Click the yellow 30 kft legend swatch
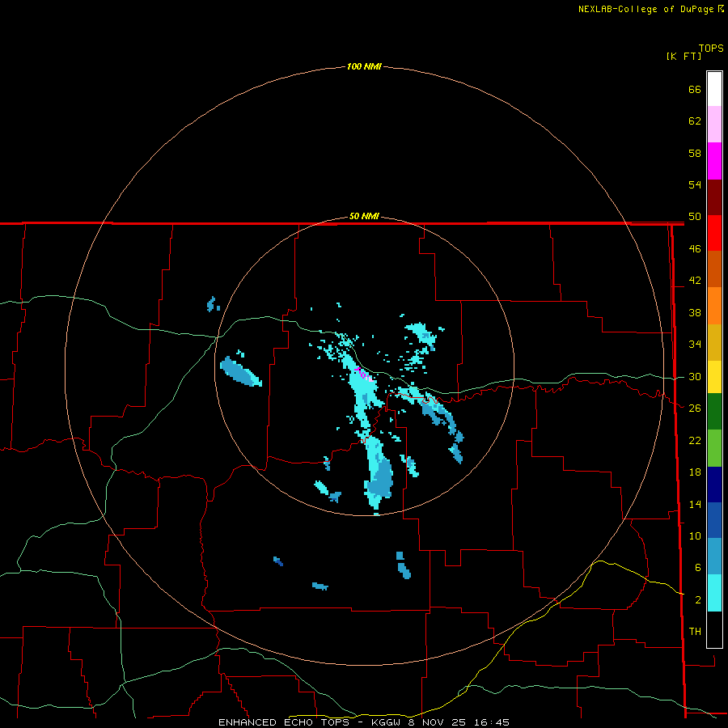The image size is (728, 728). (x=714, y=377)
